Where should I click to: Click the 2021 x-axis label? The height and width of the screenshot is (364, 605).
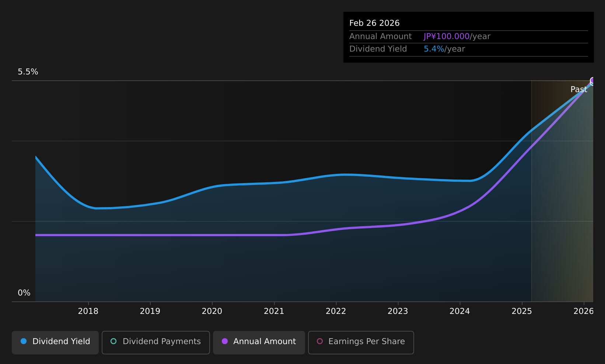(x=274, y=311)
